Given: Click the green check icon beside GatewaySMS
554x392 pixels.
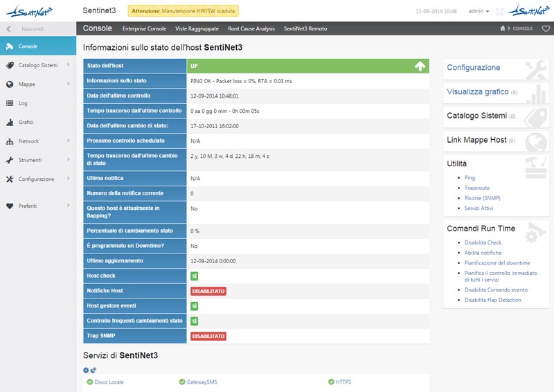Looking at the screenshot, I should point(182,382).
